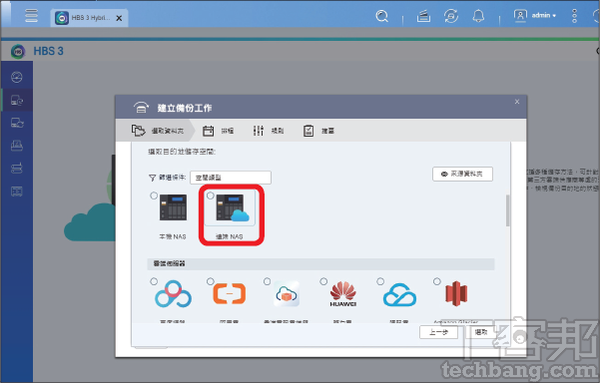Open Sync section in sidebar
Screen dimensions: 600x383
pos(17,123)
